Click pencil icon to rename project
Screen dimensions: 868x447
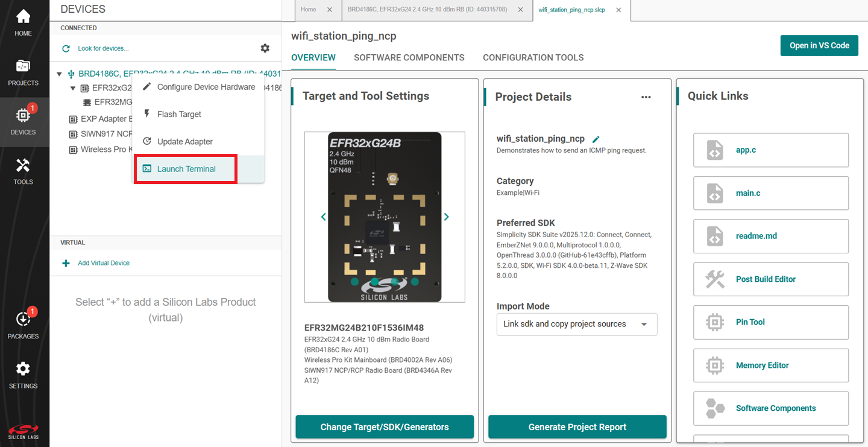[596, 139]
